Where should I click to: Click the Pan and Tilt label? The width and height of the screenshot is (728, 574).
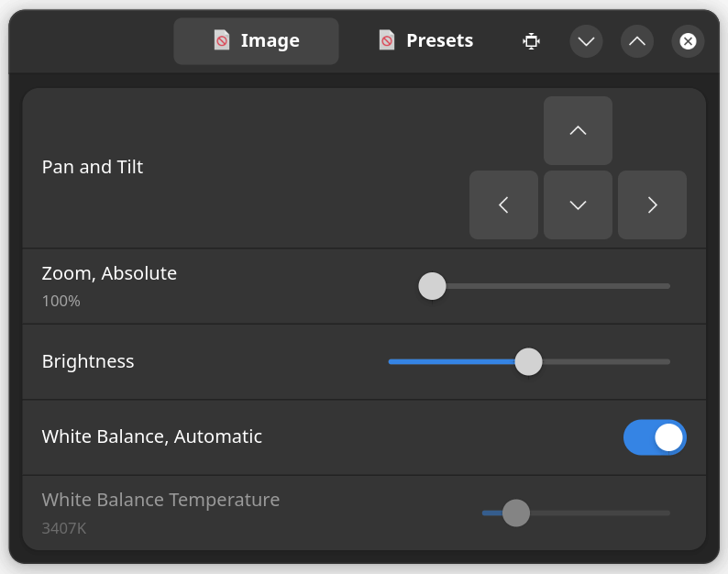coord(93,167)
